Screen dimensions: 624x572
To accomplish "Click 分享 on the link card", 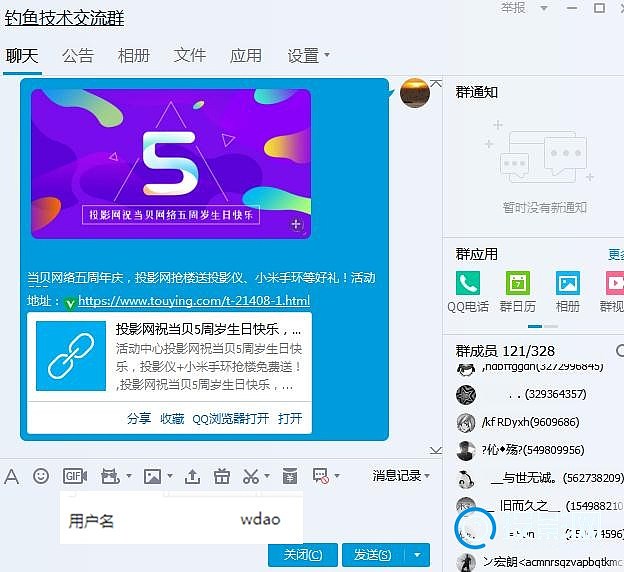I will (x=139, y=418).
